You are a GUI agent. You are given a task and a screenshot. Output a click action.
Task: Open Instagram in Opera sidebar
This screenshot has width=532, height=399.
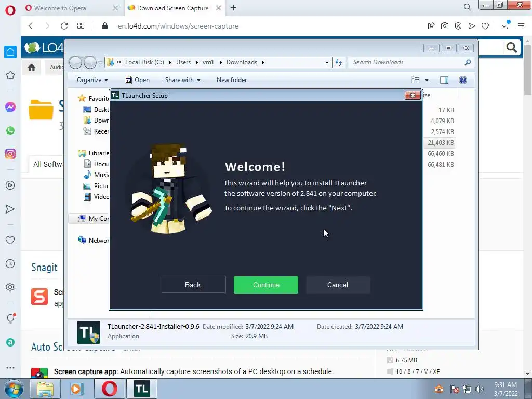(10, 154)
